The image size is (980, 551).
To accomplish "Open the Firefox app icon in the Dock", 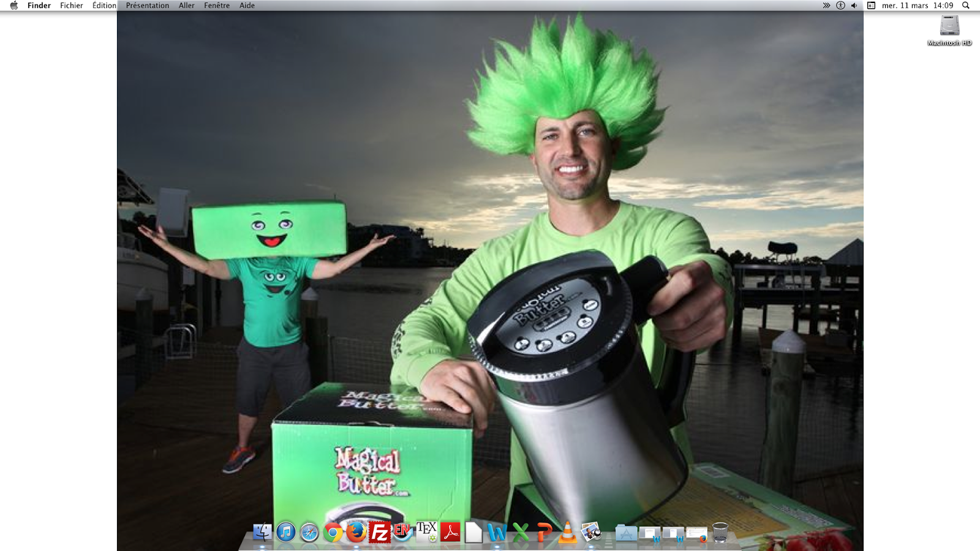I will tap(356, 532).
